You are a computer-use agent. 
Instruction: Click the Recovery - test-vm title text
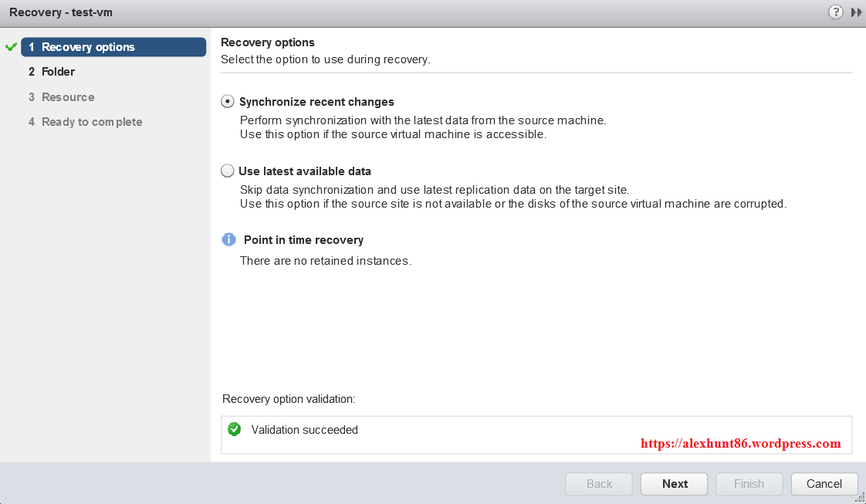(x=61, y=12)
